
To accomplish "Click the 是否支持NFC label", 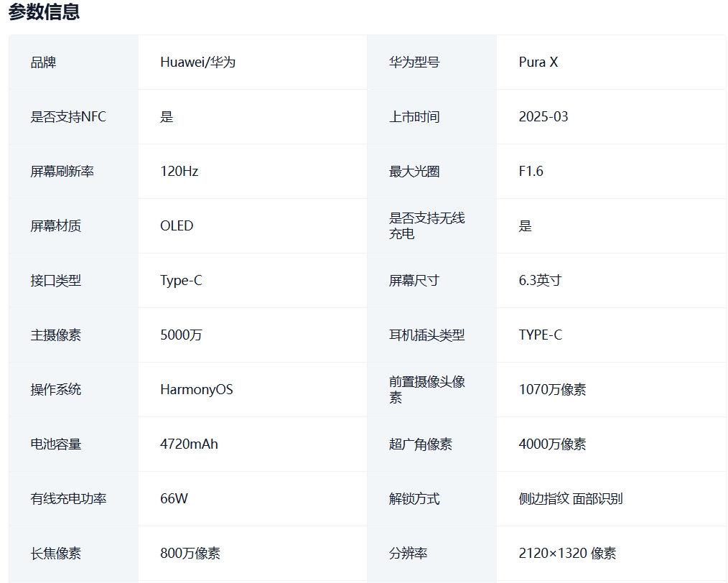I will [x=68, y=116].
